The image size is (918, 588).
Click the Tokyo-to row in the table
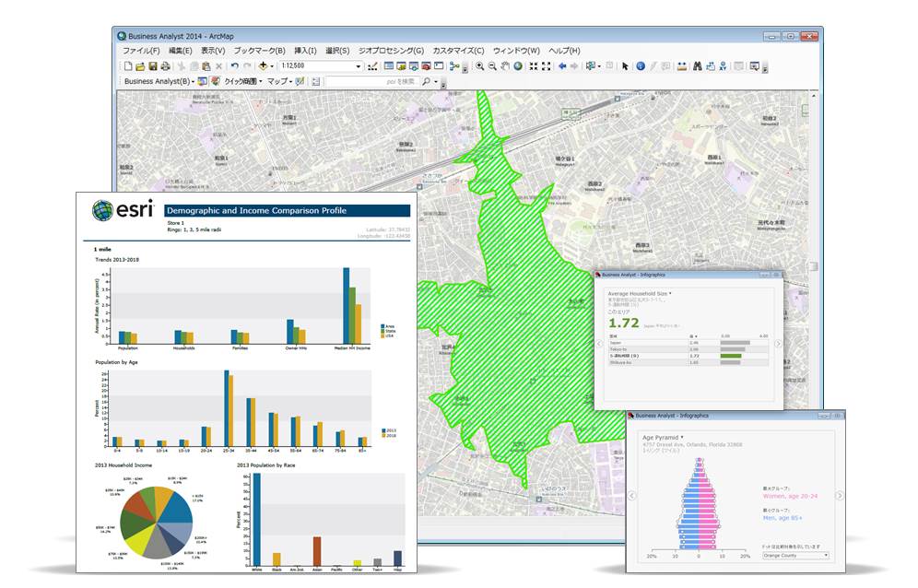[x=688, y=349]
